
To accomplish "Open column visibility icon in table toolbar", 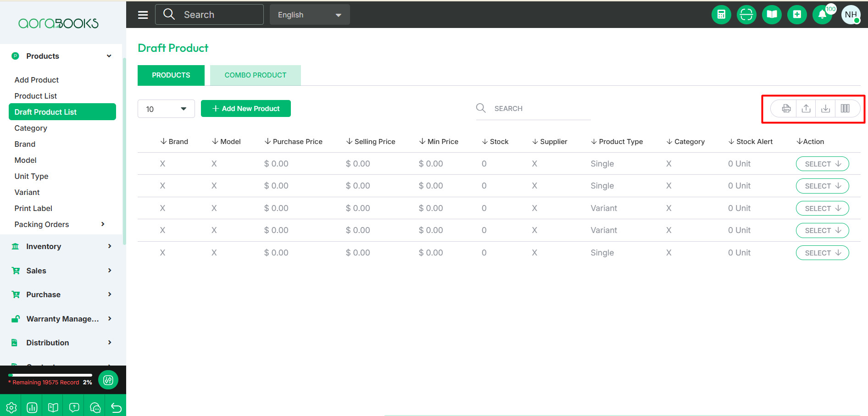I will click(845, 109).
